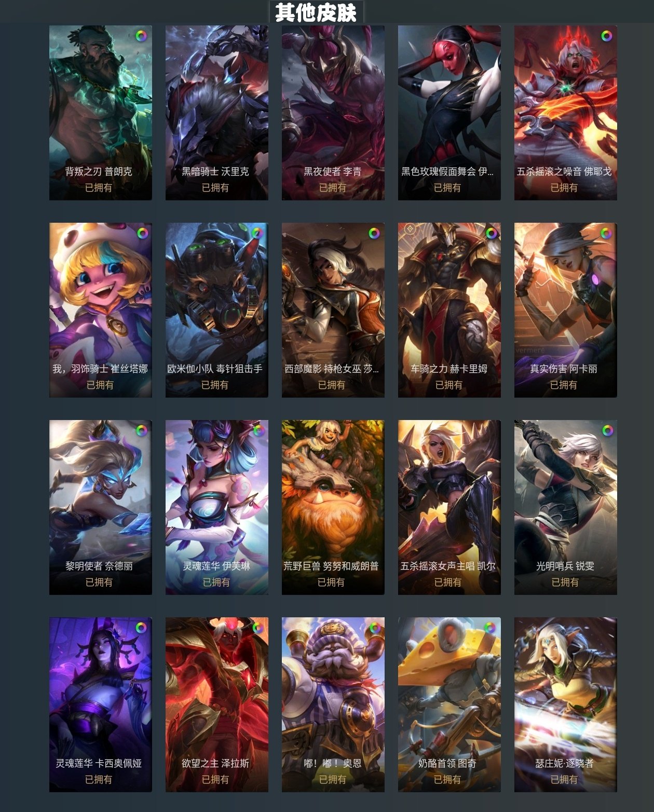Click the chroma icon on 灵魂莲华 卡西奥佩娅
This screenshot has width=654, height=812.
click(141, 627)
